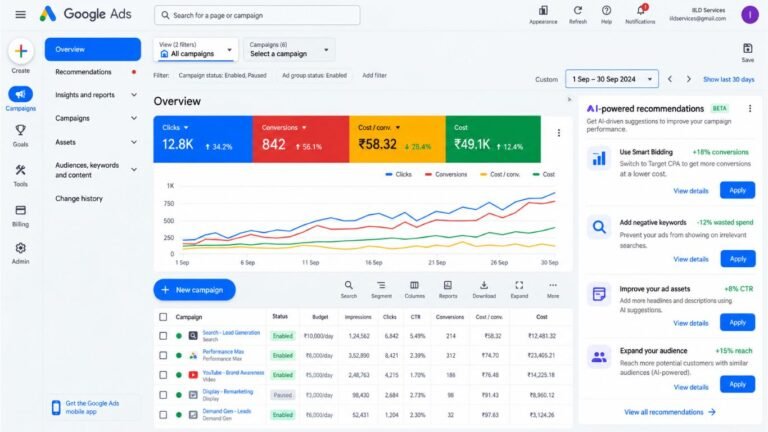This screenshot has width=768, height=432.
Task: Open the Segment tool
Action: 381,289
